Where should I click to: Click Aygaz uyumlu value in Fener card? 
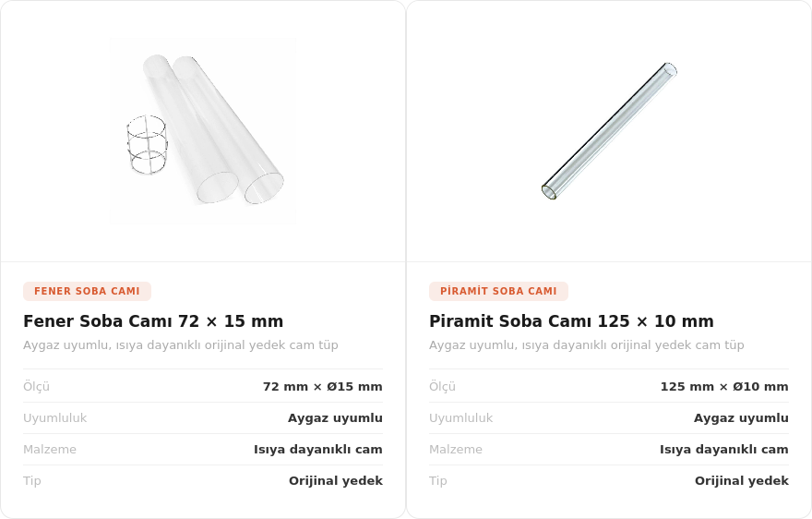point(335,418)
